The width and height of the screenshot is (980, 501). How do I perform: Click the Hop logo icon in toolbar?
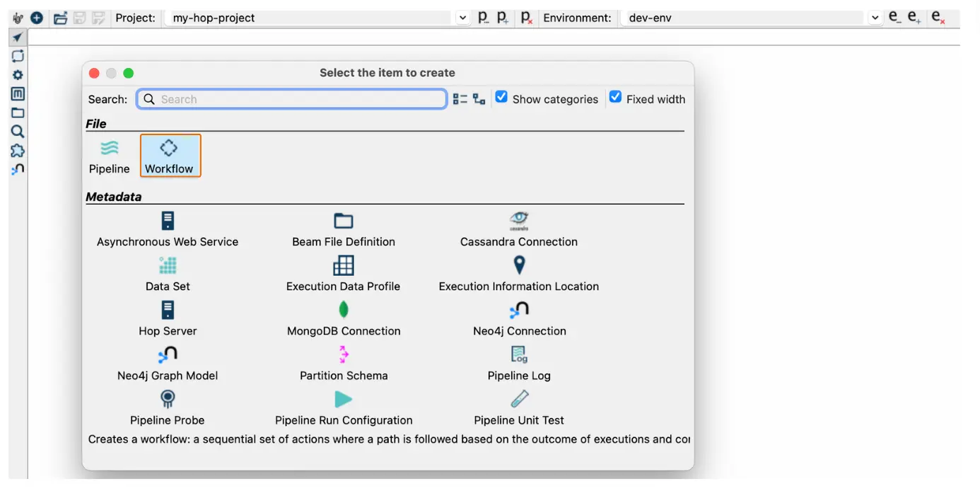click(x=18, y=18)
